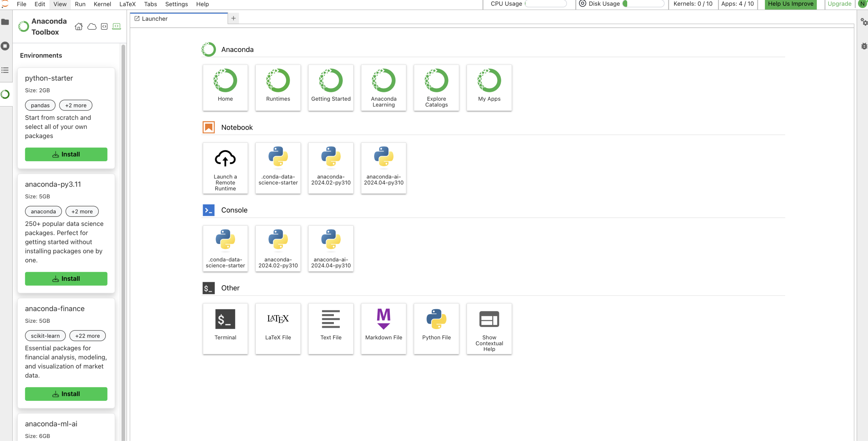The height and width of the screenshot is (441, 868).
Task: Open Show Contextual Help tile
Action: coord(489,328)
